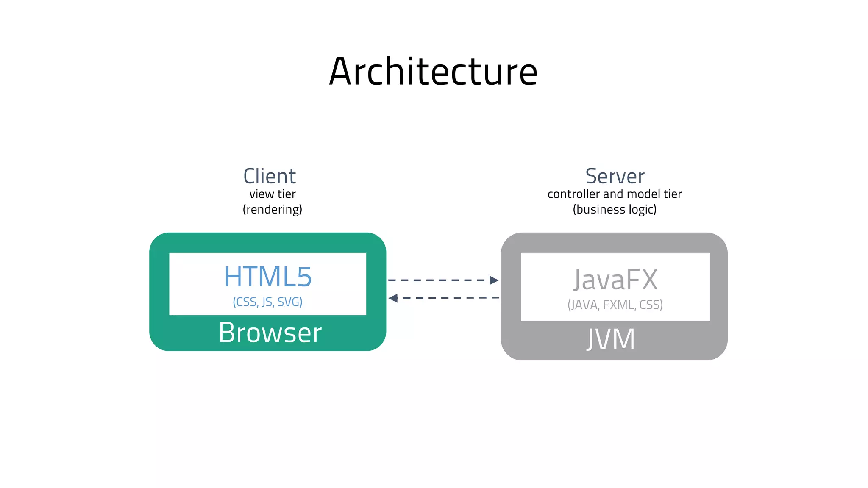Image resolution: width=868 pixels, height=488 pixels.
Task: Click the Browser label in green box
Action: 270,333
